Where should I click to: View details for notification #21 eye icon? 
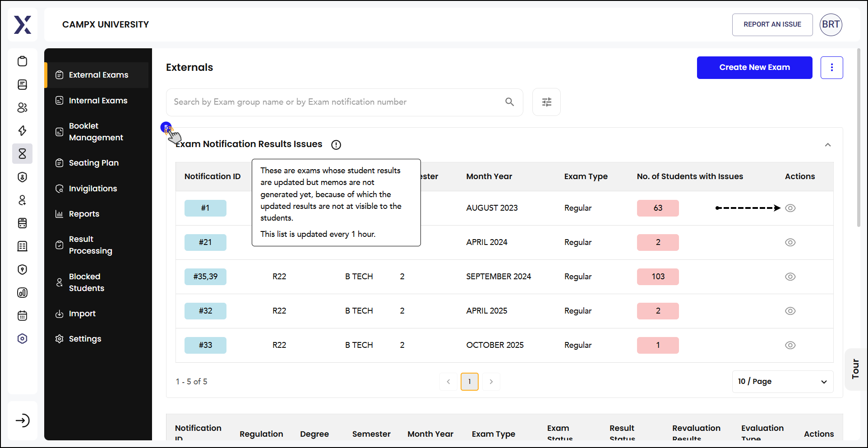click(790, 242)
